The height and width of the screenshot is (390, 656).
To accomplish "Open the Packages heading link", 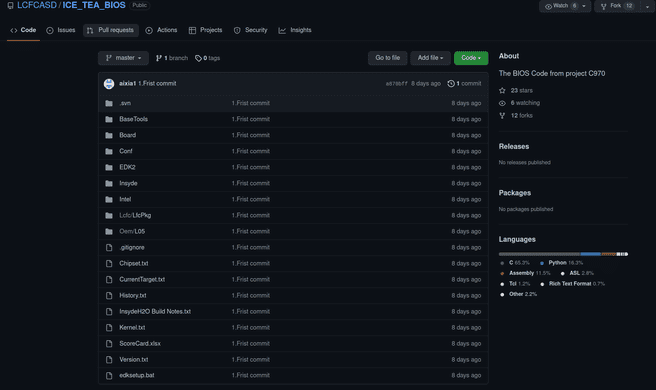I will click(x=515, y=193).
